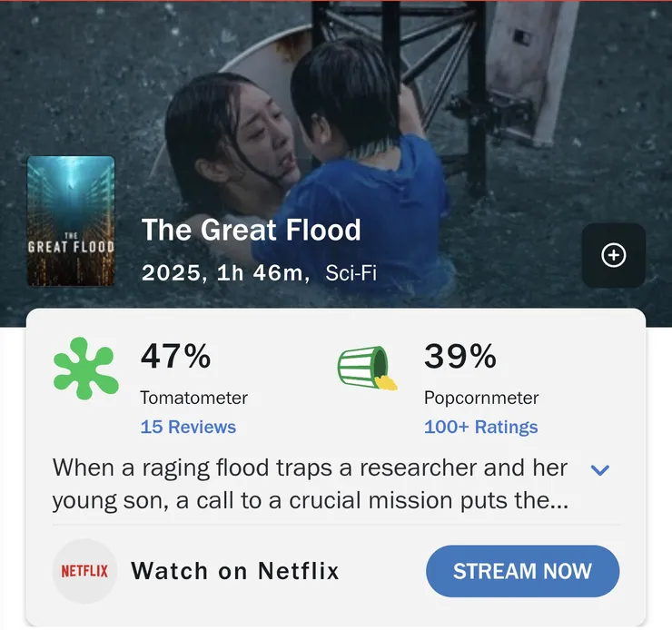
Task: Expand the synopsis with the chevron
Action: [x=599, y=469]
